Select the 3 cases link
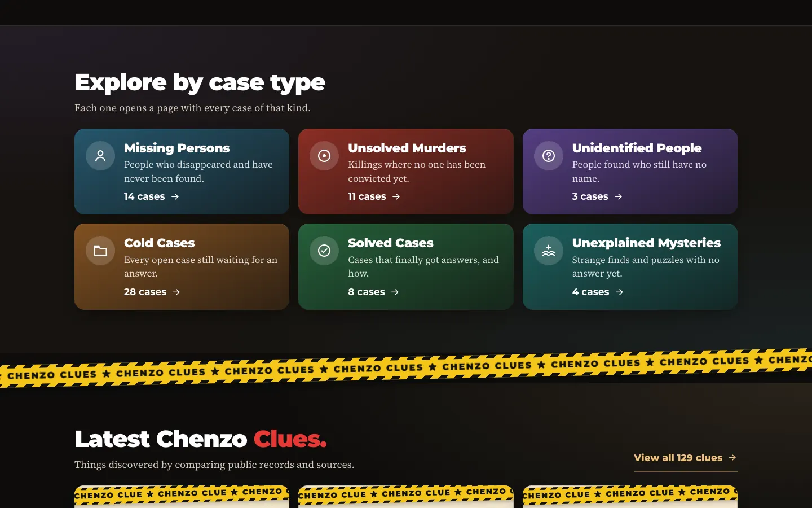The height and width of the screenshot is (508, 812). point(598,196)
